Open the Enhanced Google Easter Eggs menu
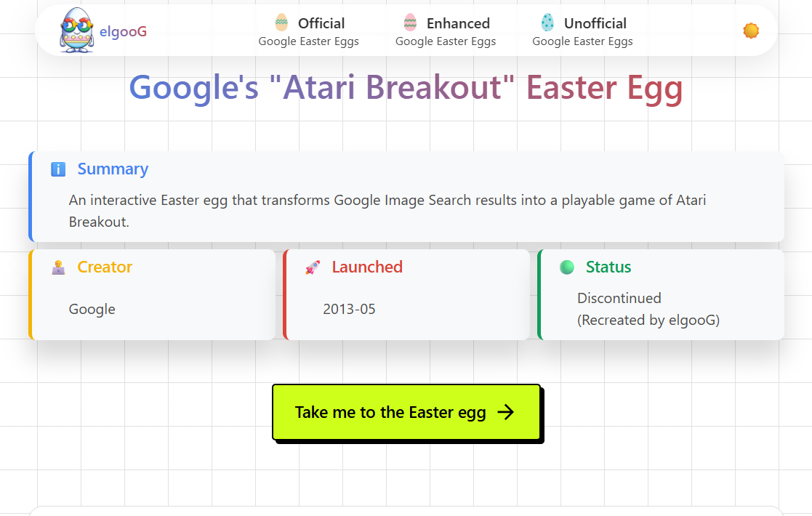The width and height of the screenshot is (812, 516). coord(446,32)
